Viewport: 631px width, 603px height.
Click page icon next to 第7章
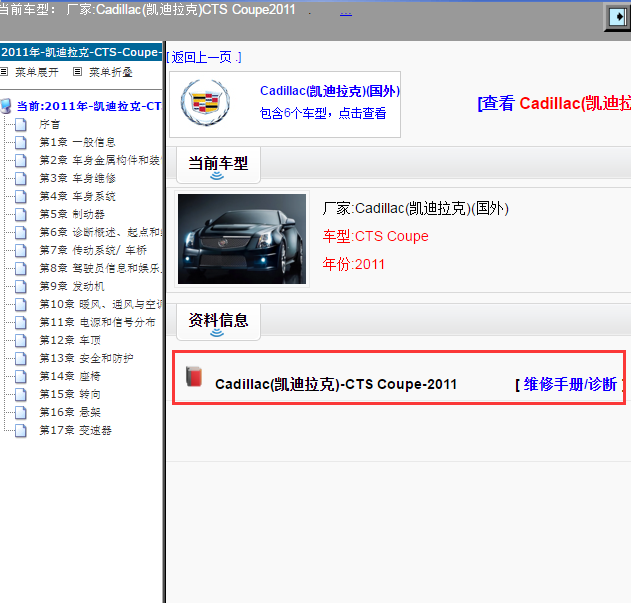[x=21, y=250]
